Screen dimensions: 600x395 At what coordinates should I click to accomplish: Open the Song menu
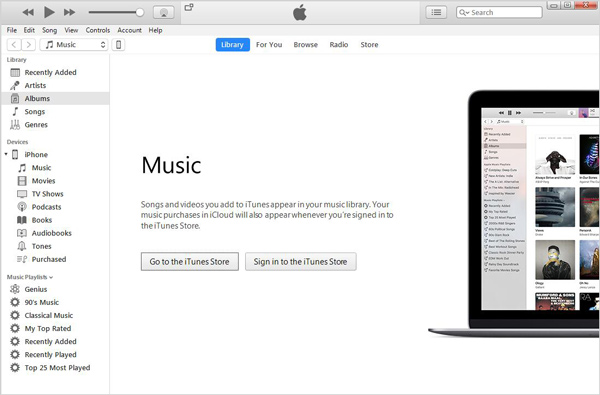tap(49, 30)
